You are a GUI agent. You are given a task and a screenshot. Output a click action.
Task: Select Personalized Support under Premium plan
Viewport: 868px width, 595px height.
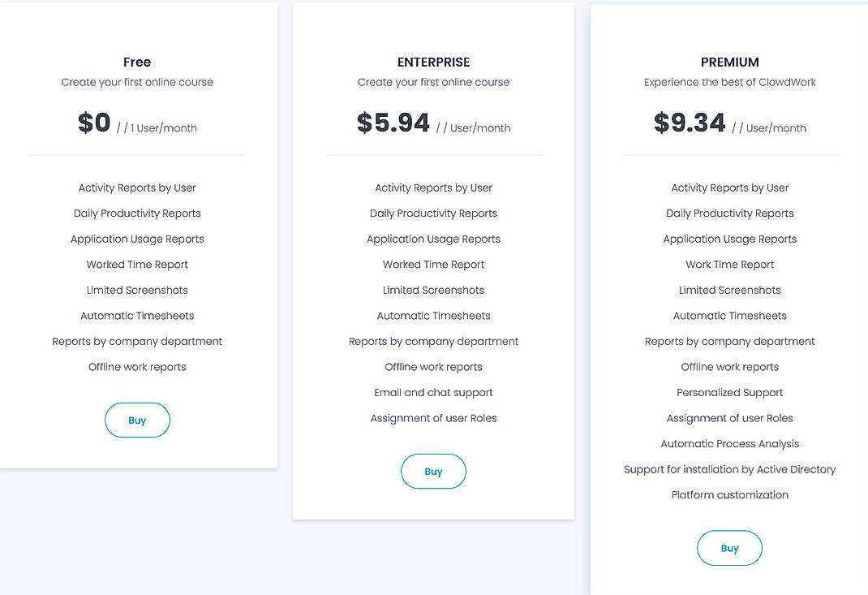coord(729,392)
